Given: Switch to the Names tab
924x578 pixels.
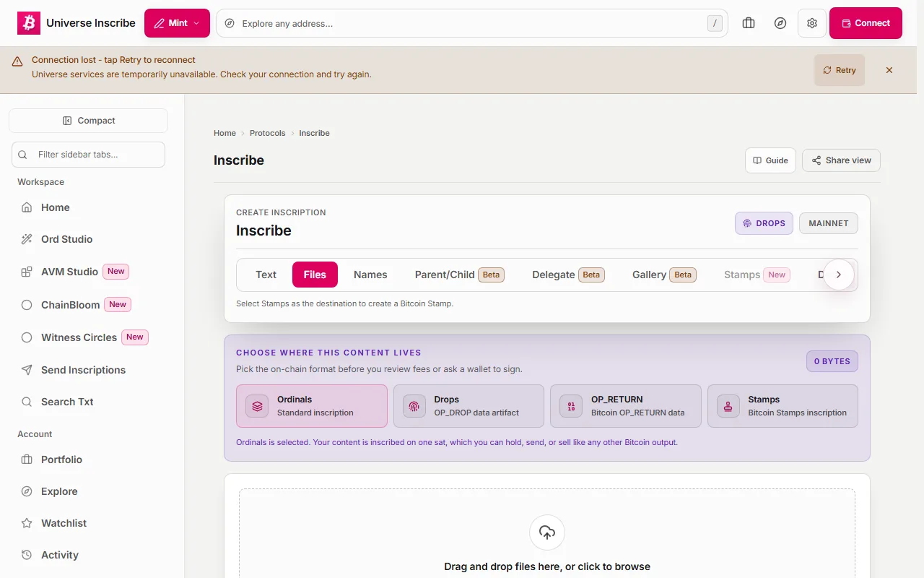Looking at the screenshot, I should [x=370, y=275].
